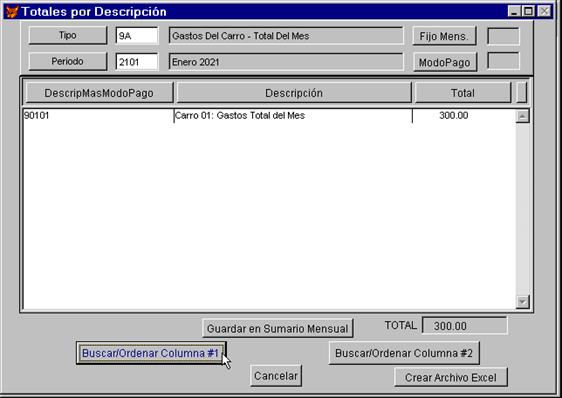Select the Periodo code field containing 2101
Viewport: 562px width, 398px height.
point(137,62)
